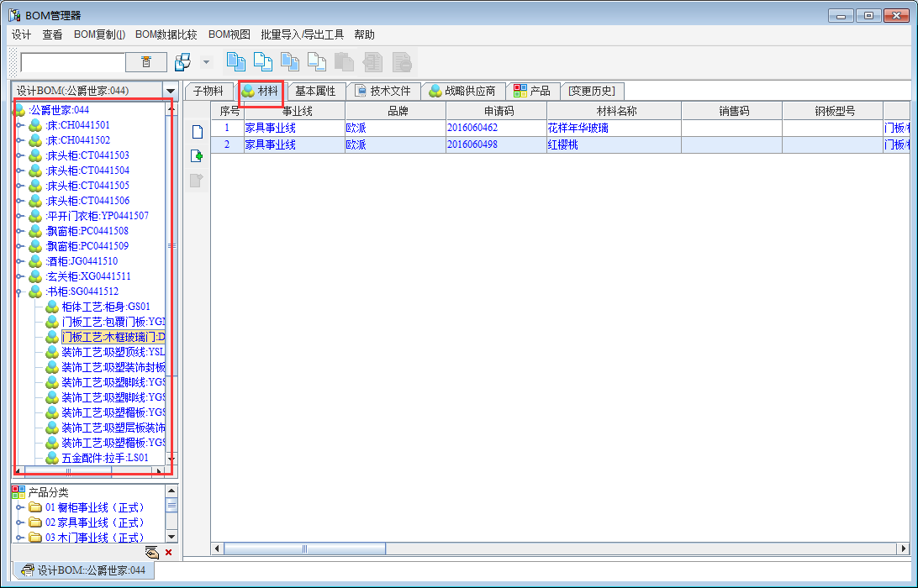
Task: Click the table's horizontal scrollbar thumb
Action: coord(304,549)
